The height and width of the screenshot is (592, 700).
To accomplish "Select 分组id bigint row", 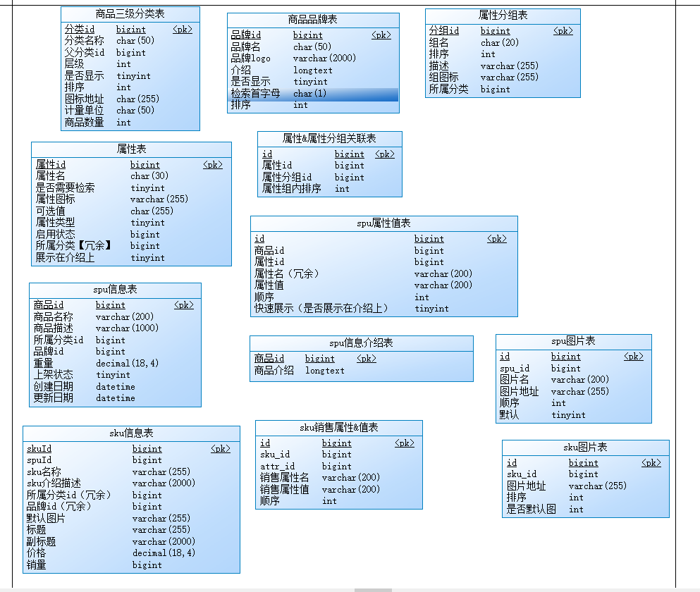I will (x=503, y=31).
